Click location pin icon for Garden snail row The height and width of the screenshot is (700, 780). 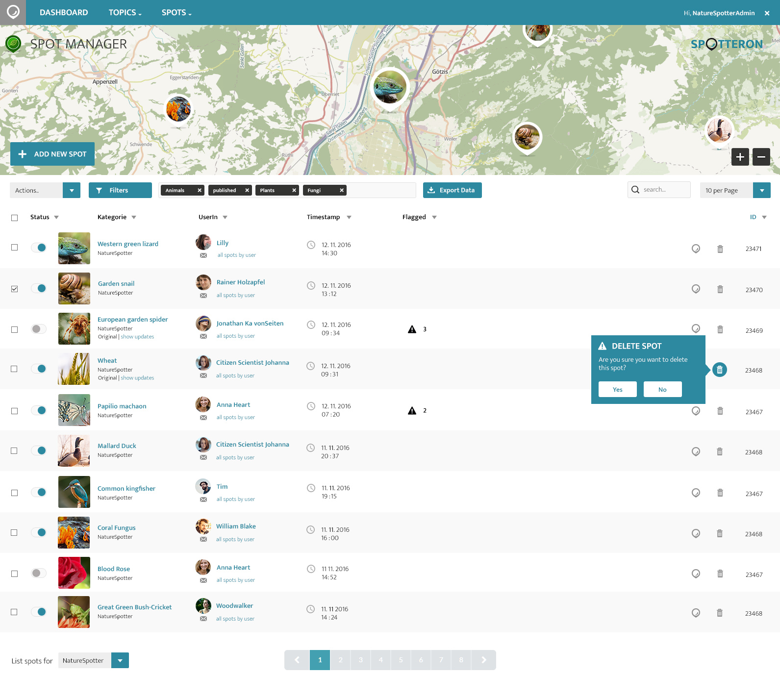click(x=695, y=289)
